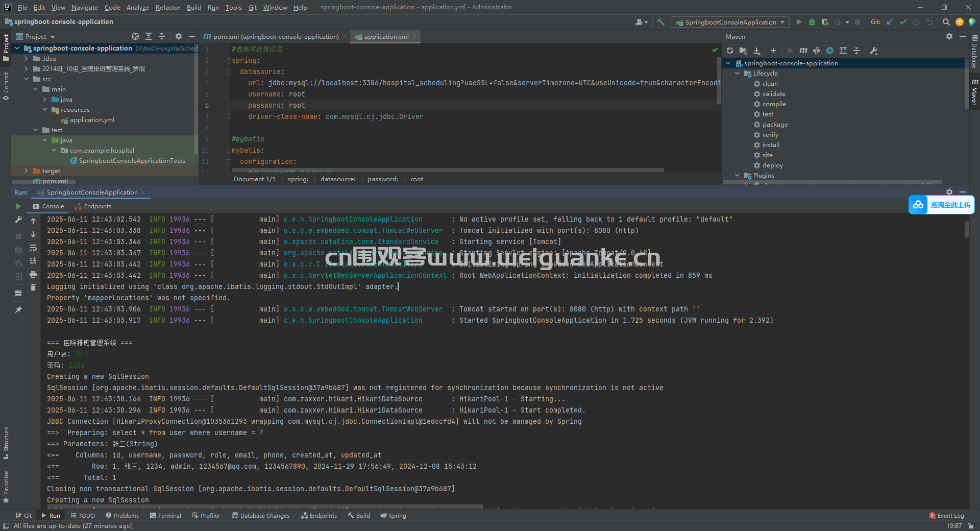Viewport: 980px width, 531px height.
Task: Open Terminal tool window button
Action: pos(165,516)
